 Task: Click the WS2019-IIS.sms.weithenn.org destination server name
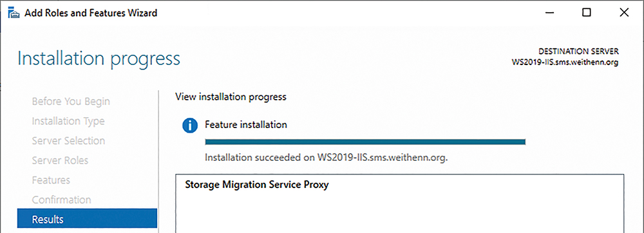pyautogui.click(x=565, y=63)
